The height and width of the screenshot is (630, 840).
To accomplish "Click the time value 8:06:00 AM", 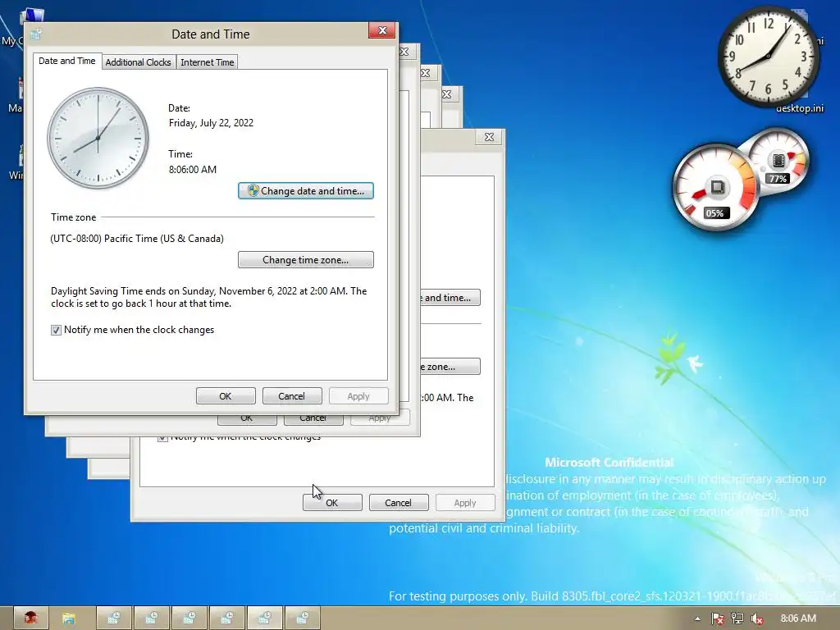I will [193, 169].
